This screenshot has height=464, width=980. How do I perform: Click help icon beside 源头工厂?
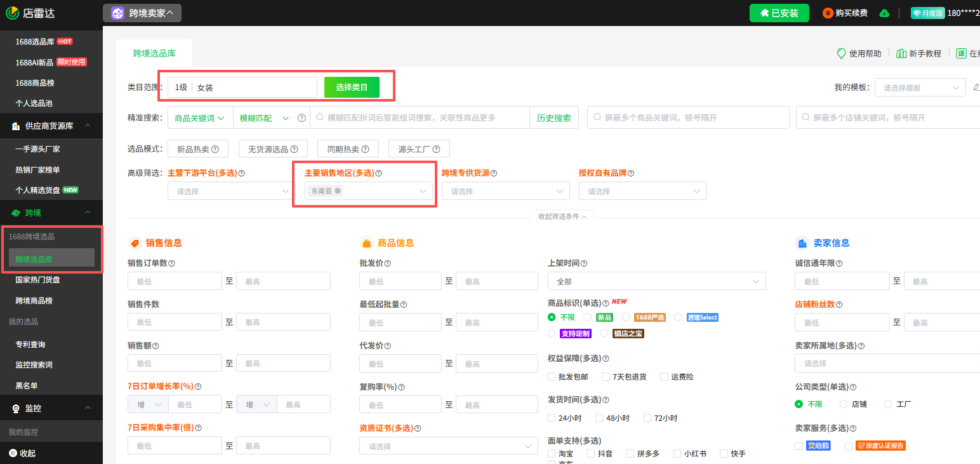(x=437, y=149)
